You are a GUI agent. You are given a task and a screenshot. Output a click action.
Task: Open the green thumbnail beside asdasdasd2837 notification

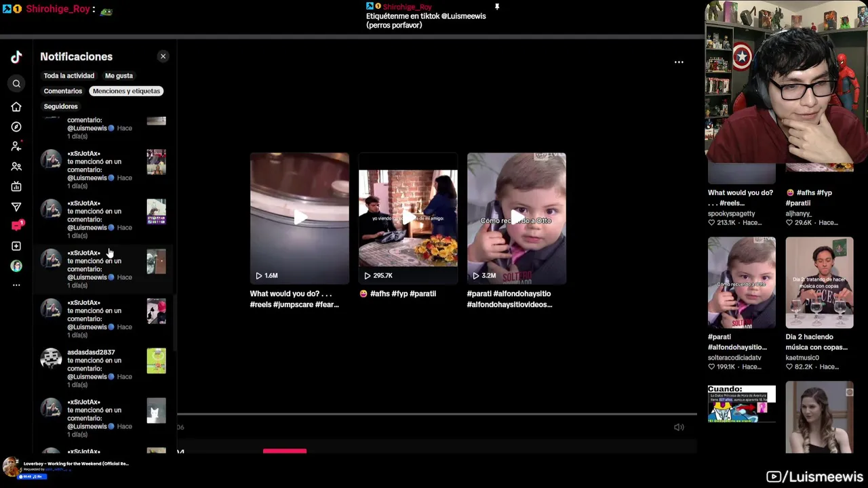(156, 361)
